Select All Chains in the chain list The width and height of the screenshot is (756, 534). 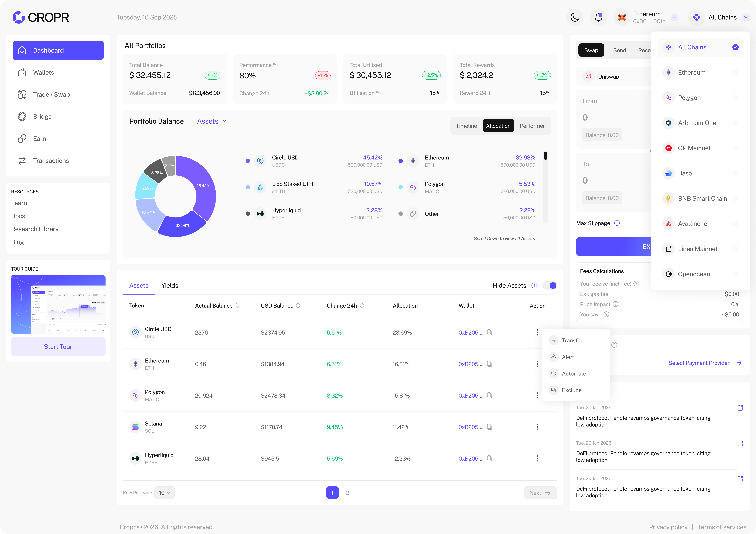tap(700, 47)
